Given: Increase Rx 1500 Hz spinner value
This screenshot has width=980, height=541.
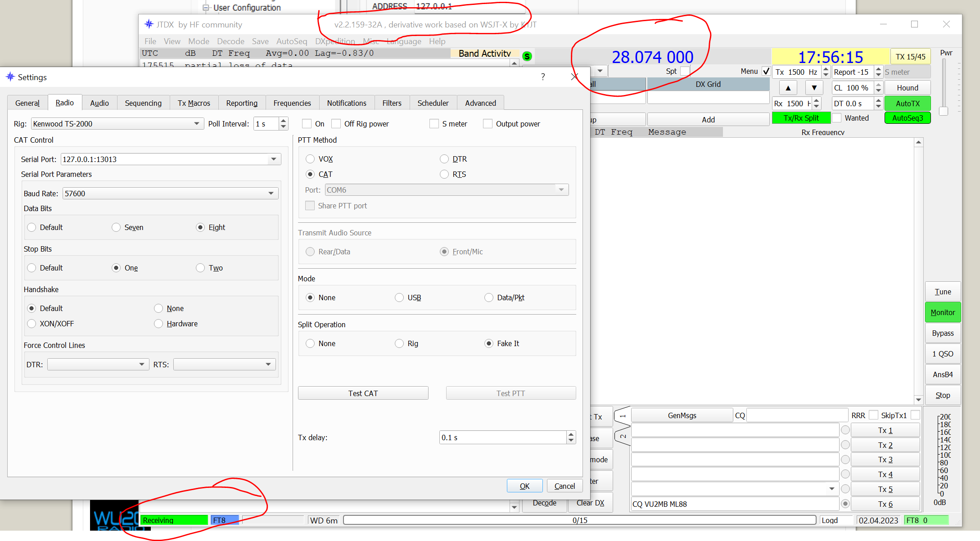Looking at the screenshot, I should tap(817, 101).
